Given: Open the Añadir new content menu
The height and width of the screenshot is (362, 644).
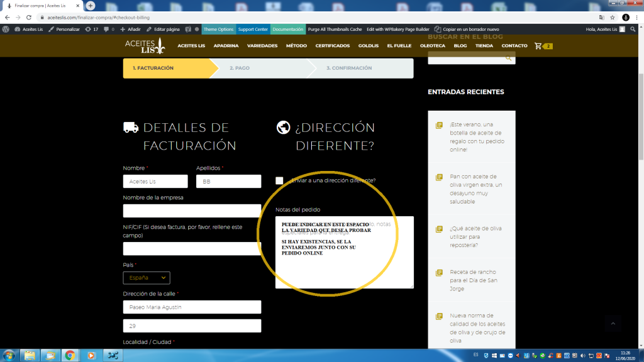Looking at the screenshot, I should 130,29.
